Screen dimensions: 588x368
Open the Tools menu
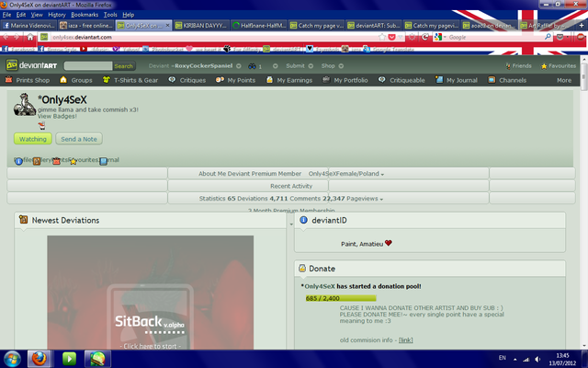110,15
